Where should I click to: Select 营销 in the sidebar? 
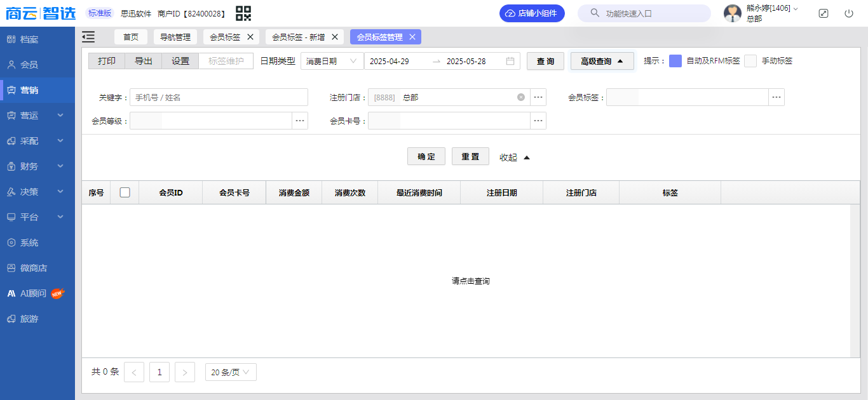pos(37,90)
